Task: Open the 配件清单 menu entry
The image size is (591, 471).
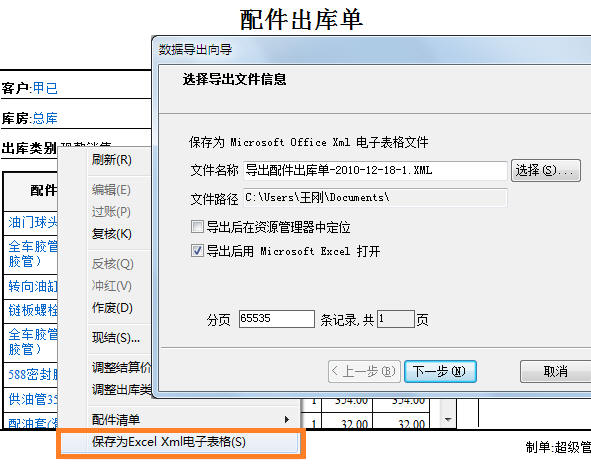Action: pos(116,419)
